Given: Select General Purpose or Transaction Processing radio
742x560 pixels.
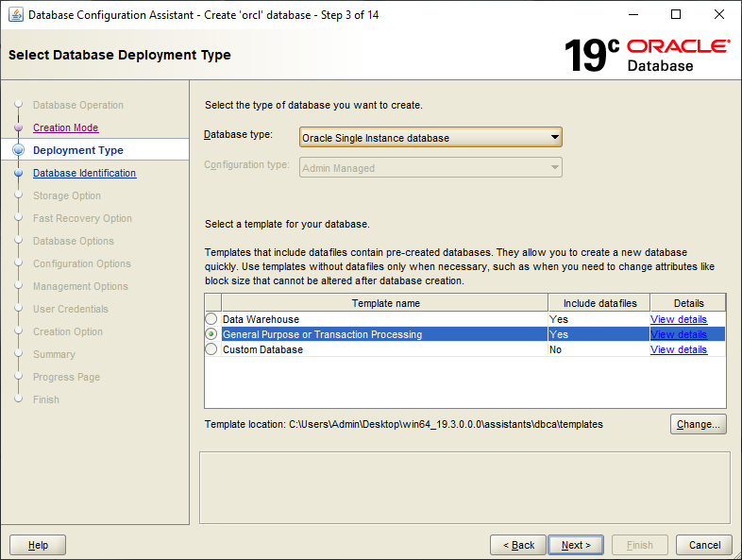Looking at the screenshot, I should click(211, 334).
